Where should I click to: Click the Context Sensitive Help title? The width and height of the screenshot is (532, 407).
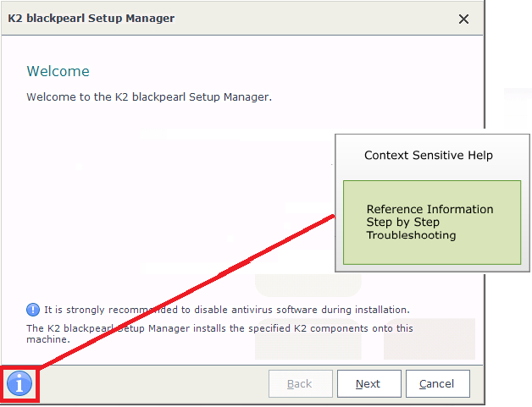point(429,155)
